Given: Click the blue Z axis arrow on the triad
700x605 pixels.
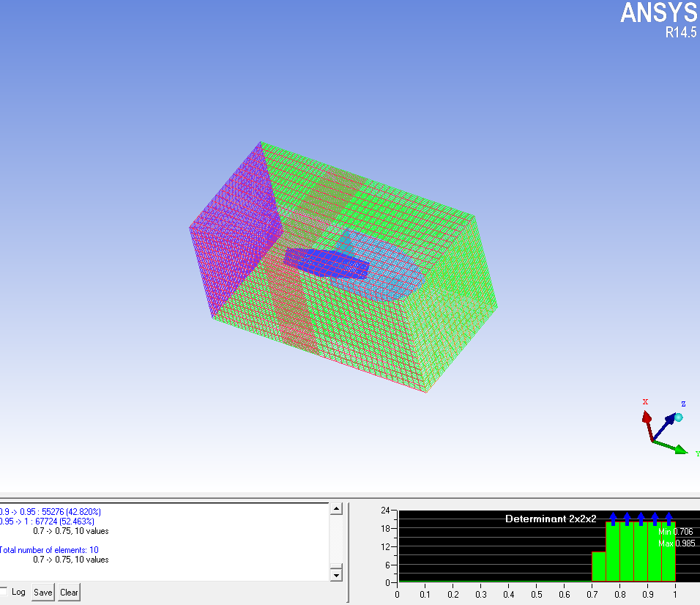Looking at the screenshot, I should coord(669,418).
